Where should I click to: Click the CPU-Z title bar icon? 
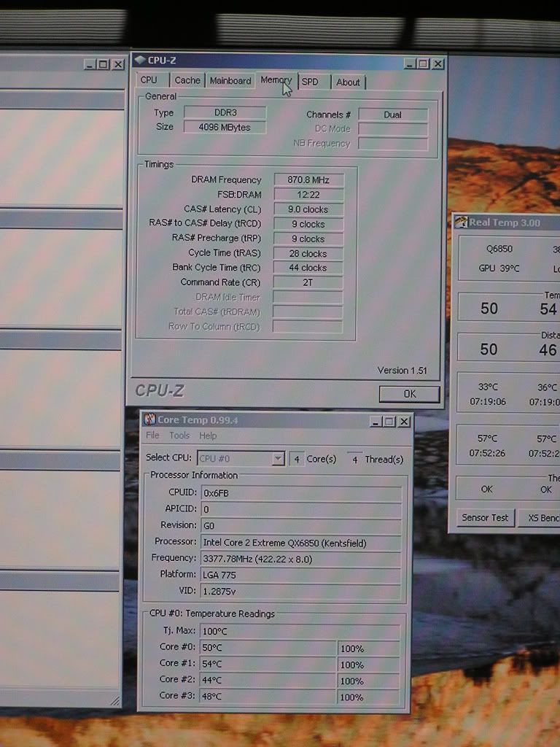coord(141,60)
